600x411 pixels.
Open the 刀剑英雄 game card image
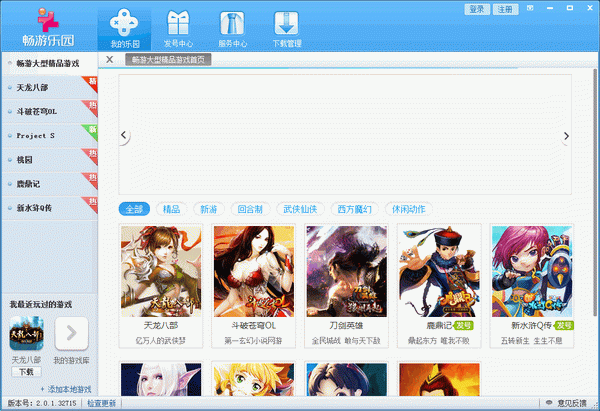tap(346, 271)
